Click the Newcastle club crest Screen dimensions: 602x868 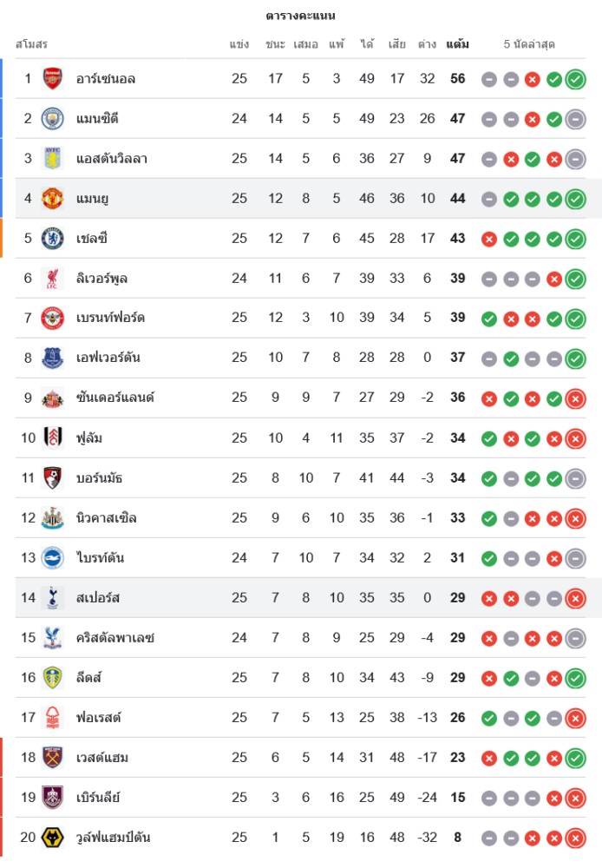[53, 518]
